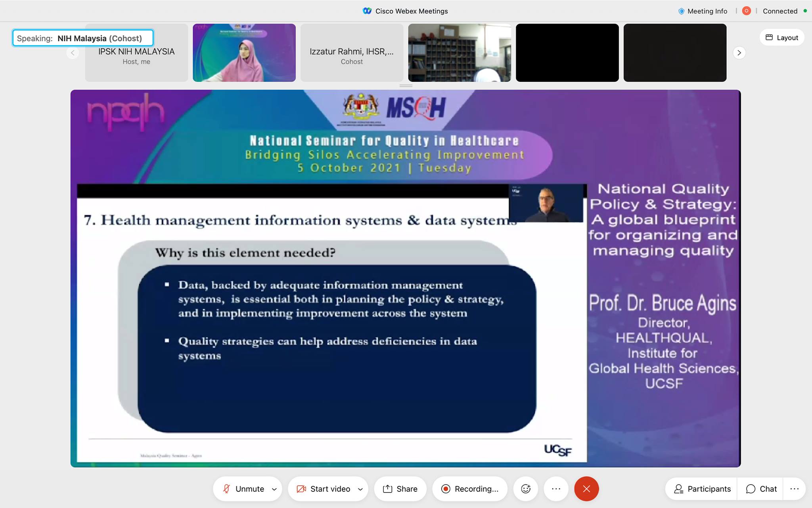Image resolution: width=812 pixels, height=508 pixels.
Task: Open more options ellipsis in toolbar
Action: click(x=556, y=489)
